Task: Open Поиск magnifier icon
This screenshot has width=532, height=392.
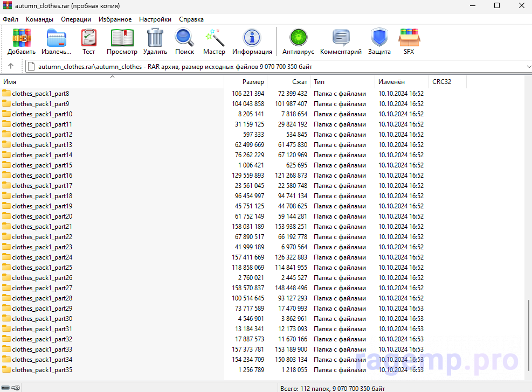Action: pos(184,38)
